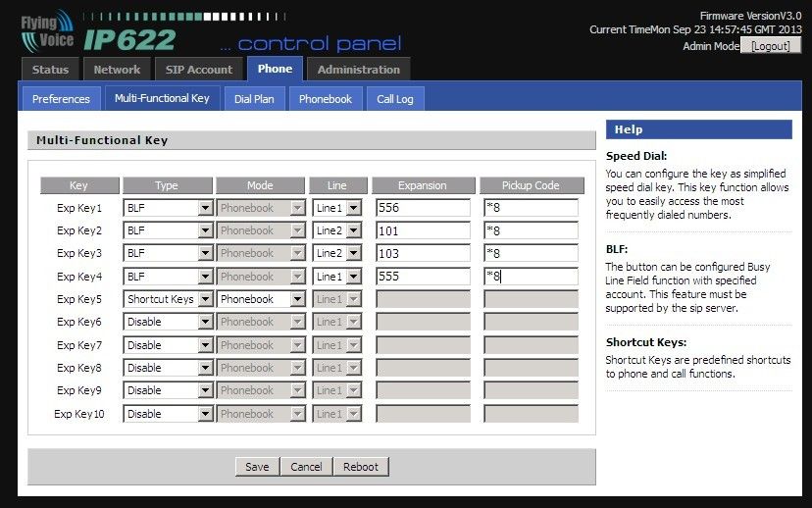Click the Expansion column header
This screenshot has width=812, height=508.
pyautogui.click(x=423, y=185)
